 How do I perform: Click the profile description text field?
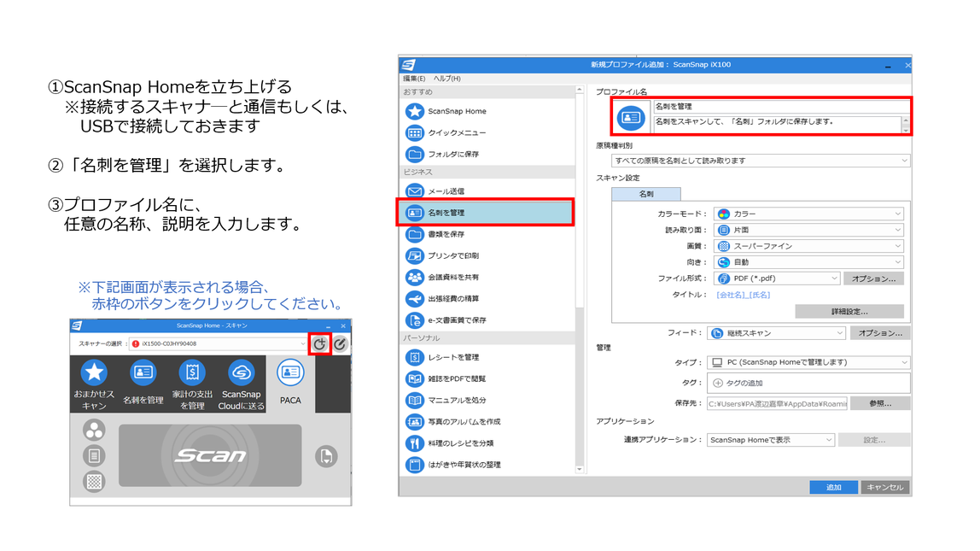777,124
